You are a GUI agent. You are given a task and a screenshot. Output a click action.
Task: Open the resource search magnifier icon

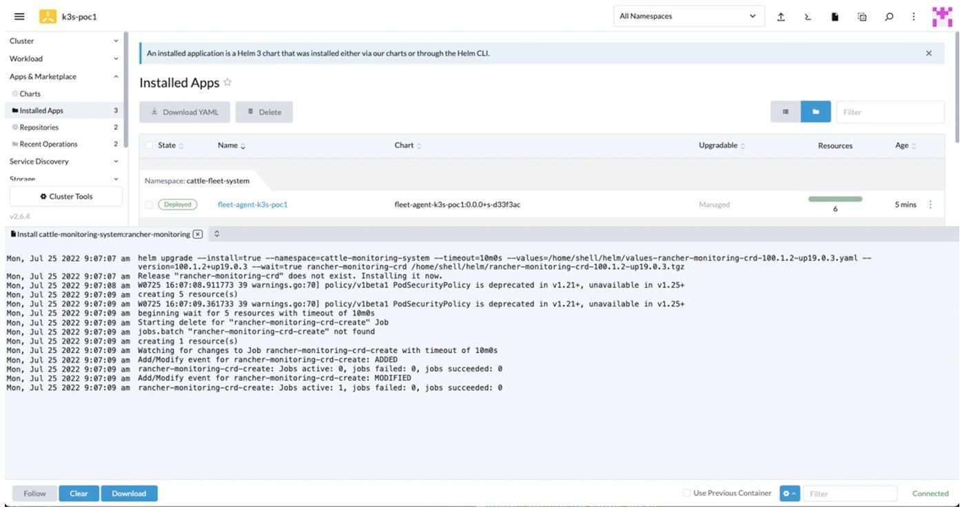[889, 17]
